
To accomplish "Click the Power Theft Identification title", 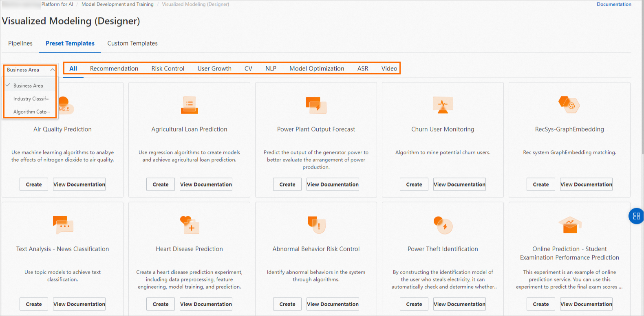I will pyautogui.click(x=443, y=249).
